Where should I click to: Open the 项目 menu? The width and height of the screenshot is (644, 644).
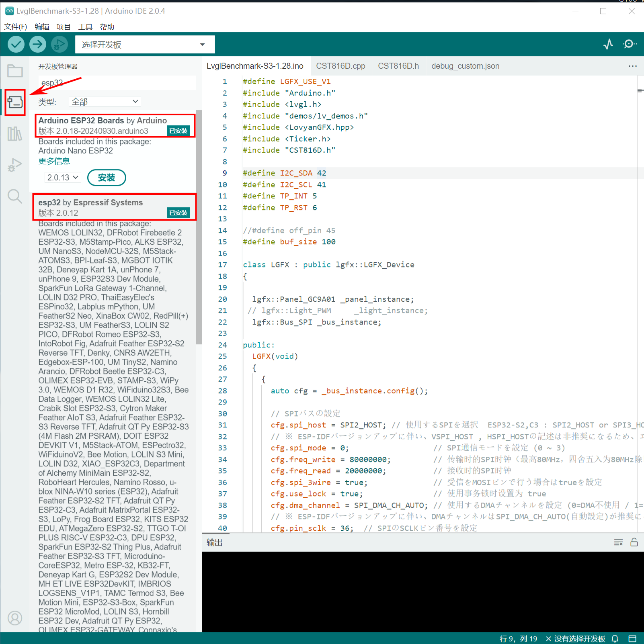coord(64,27)
